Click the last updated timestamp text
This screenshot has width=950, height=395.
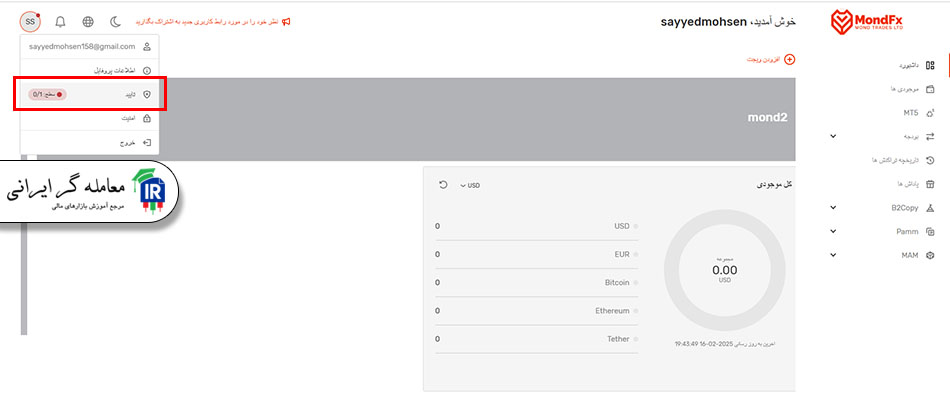click(x=725, y=344)
